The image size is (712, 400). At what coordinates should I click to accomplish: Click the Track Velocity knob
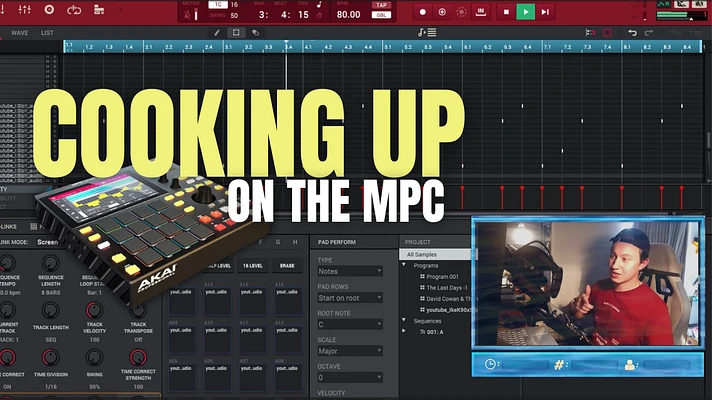94,310
